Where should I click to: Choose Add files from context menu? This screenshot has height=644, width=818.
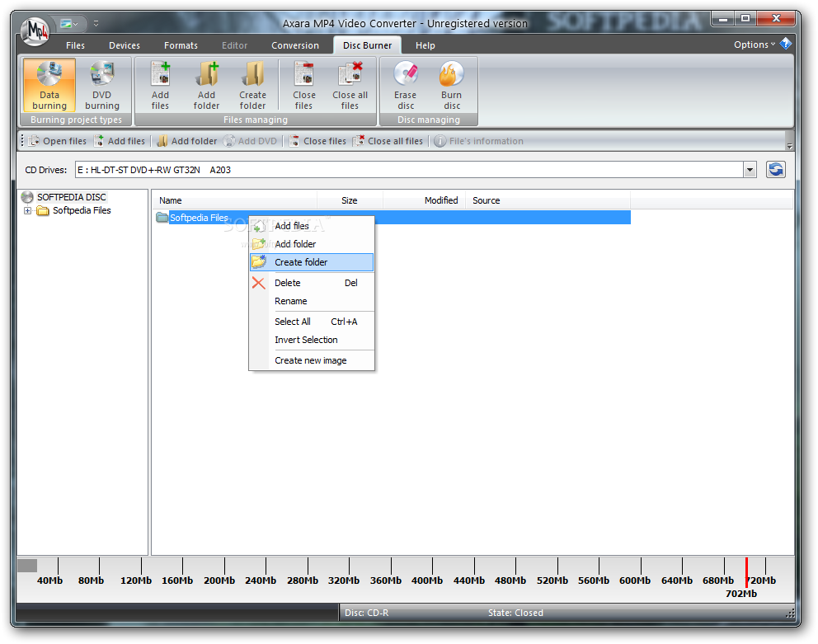click(312, 226)
